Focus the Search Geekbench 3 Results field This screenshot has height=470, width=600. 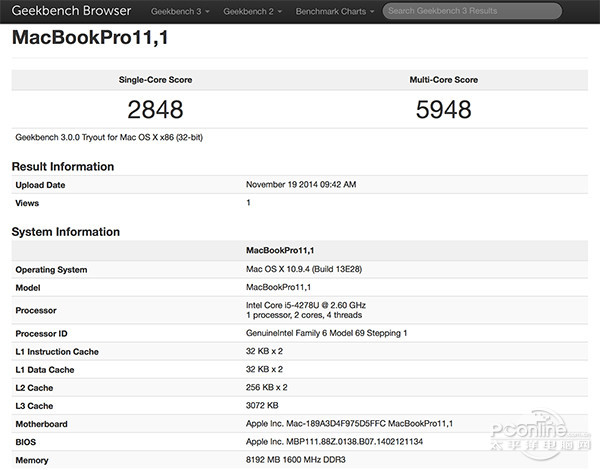point(472,11)
